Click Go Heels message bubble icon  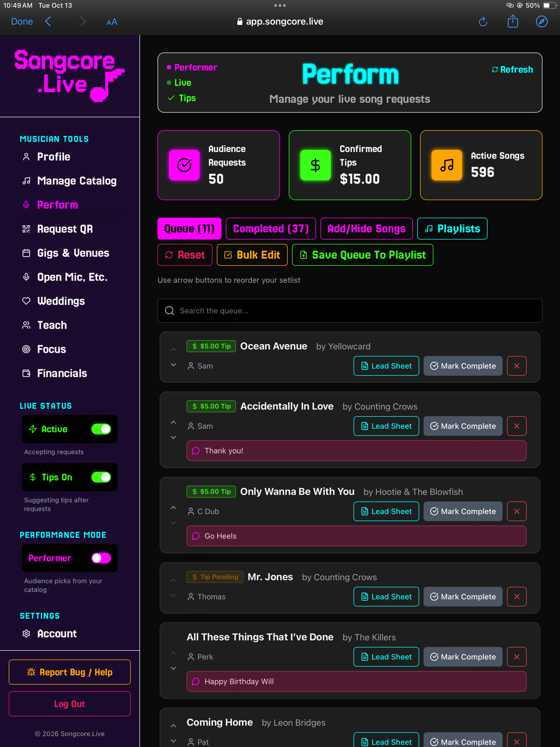pyautogui.click(x=196, y=536)
